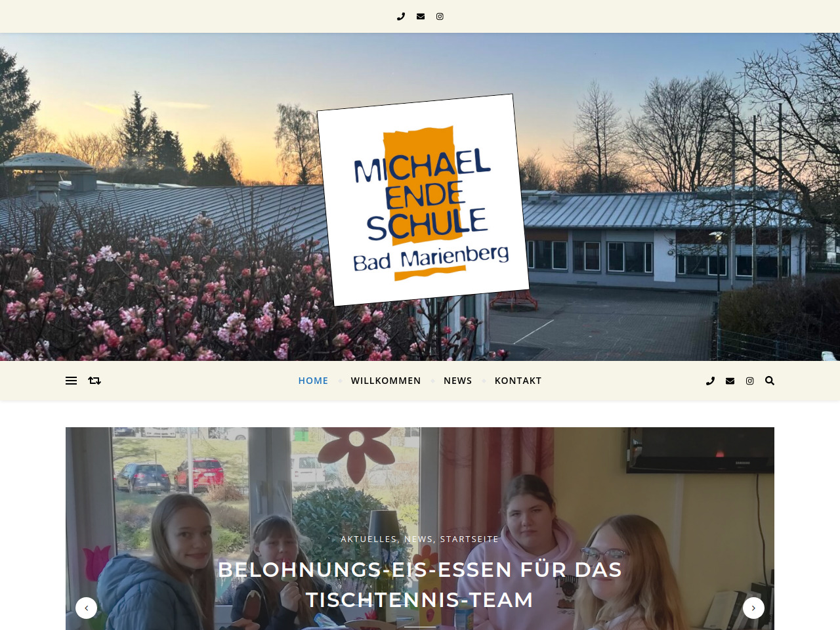Open the Startseite category link
This screenshot has height=630, width=840.
(469, 539)
